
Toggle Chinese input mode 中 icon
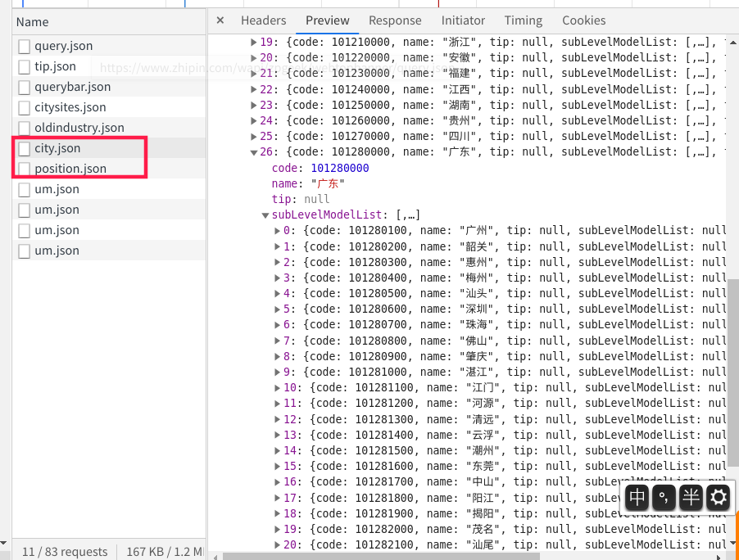(637, 497)
